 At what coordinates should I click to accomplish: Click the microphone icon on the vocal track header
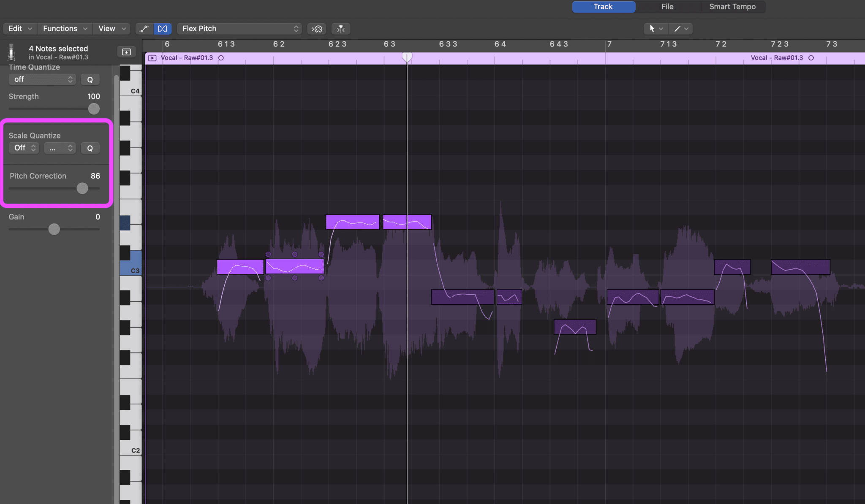point(11,51)
